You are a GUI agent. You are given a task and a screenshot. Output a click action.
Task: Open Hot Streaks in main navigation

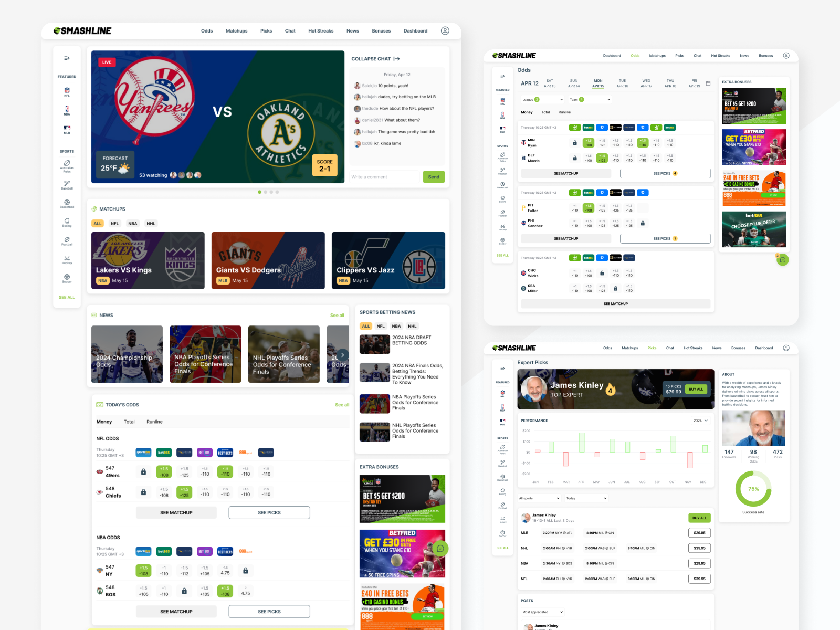pyautogui.click(x=321, y=31)
